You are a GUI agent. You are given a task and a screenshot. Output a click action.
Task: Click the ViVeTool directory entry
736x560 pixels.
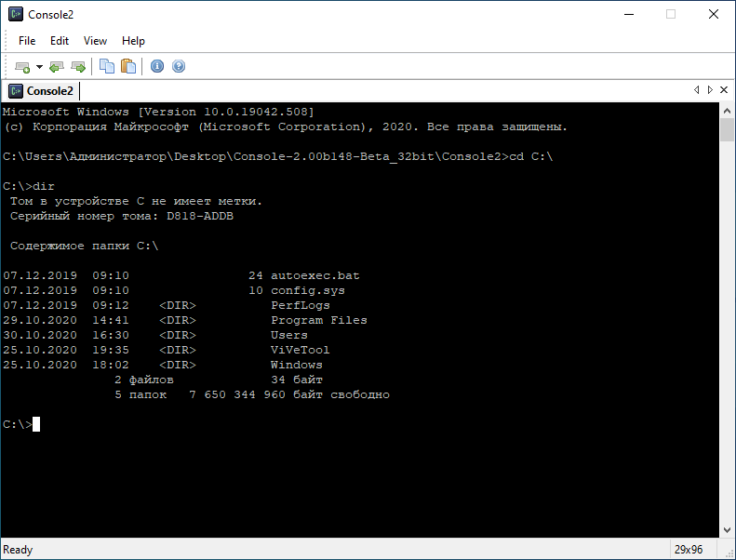[x=300, y=350]
